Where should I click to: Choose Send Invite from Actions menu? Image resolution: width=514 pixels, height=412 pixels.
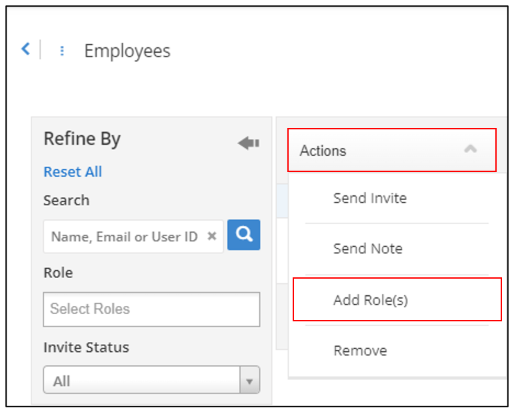point(370,198)
